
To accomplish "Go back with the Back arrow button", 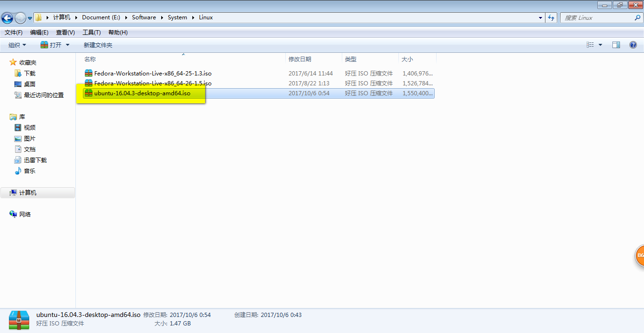I will click(7, 18).
